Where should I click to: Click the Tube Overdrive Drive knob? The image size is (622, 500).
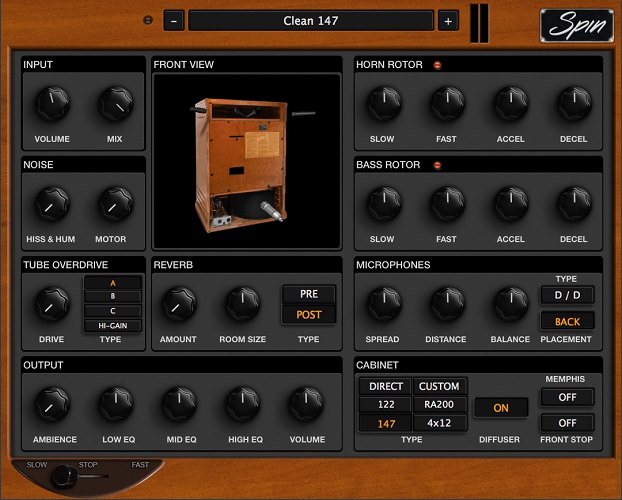pos(52,303)
